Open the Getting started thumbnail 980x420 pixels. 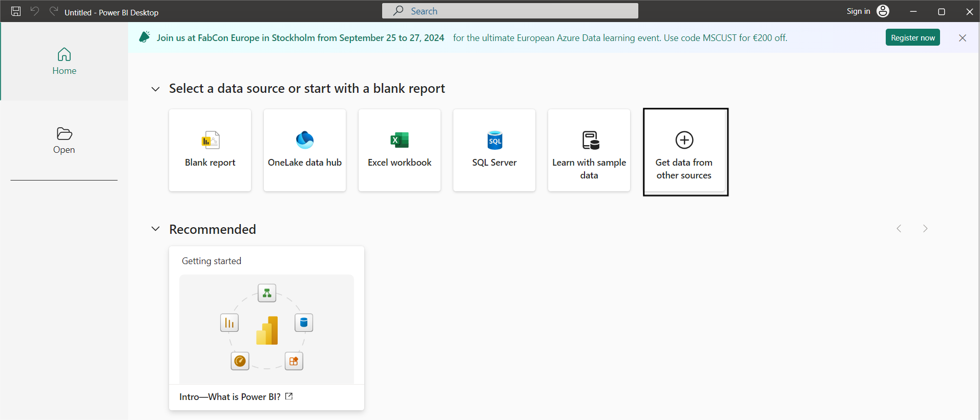(266, 329)
